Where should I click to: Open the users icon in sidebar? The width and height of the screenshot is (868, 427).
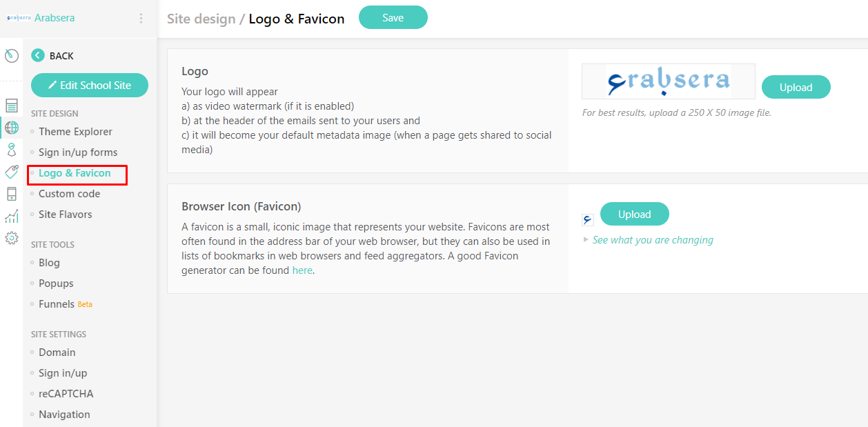coord(12,150)
